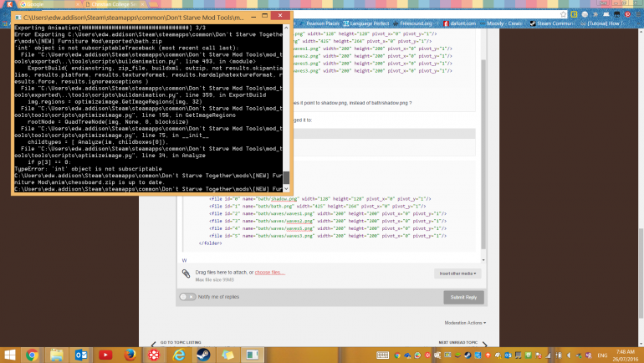The image size is (644, 363).
Task: Click the command prompt scroll up arrow
Action: click(x=286, y=28)
